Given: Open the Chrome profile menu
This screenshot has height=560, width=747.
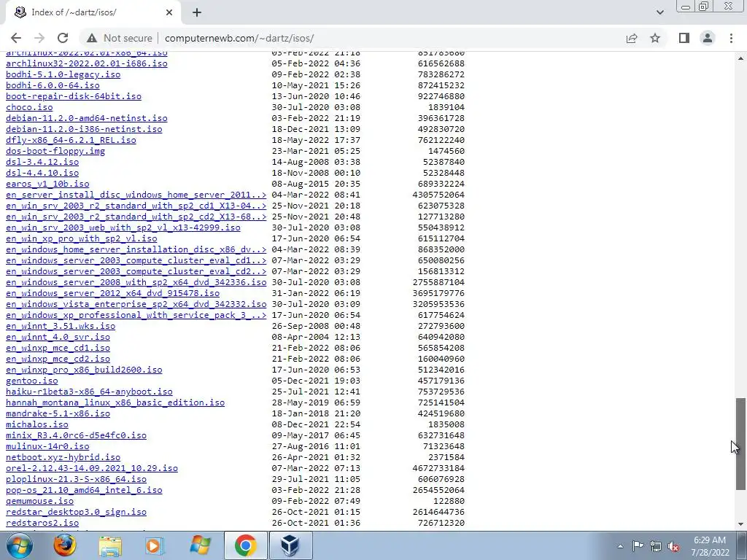Looking at the screenshot, I should (708, 38).
